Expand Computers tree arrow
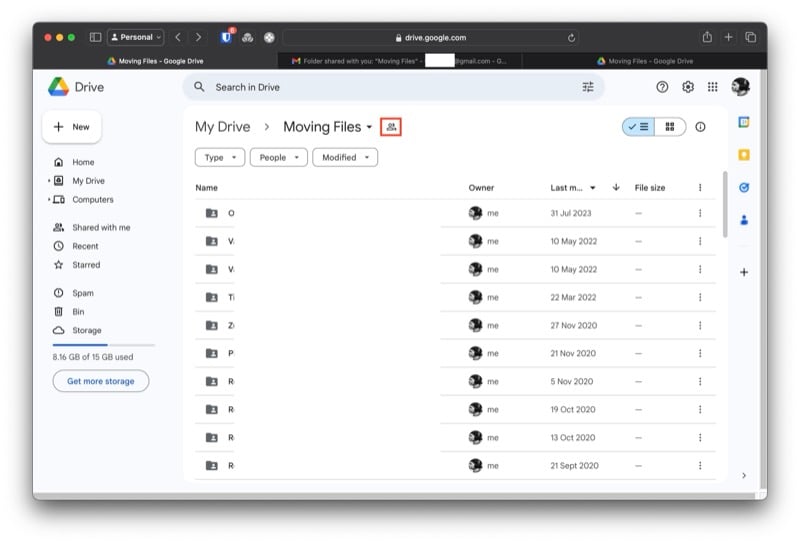800x543 pixels. tap(49, 200)
